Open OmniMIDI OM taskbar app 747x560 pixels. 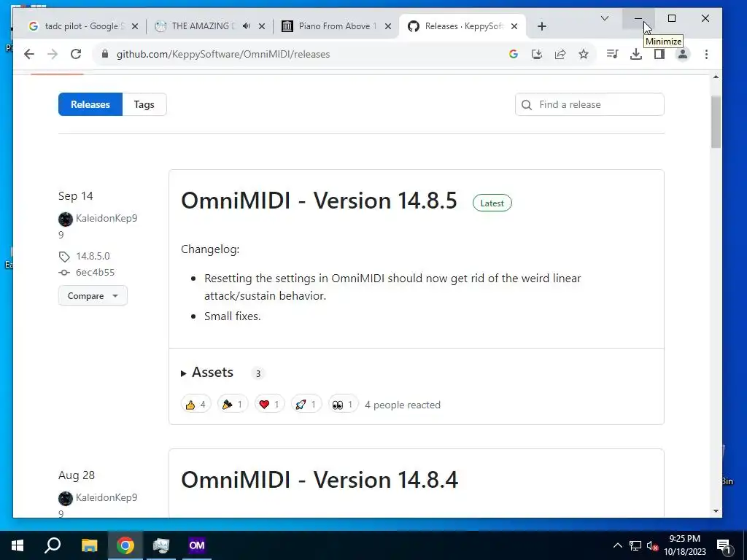(x=197, y=545)
